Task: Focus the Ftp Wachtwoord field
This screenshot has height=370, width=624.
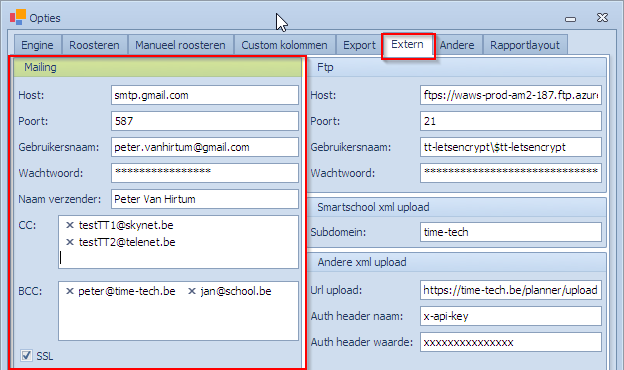Action: 511,173
